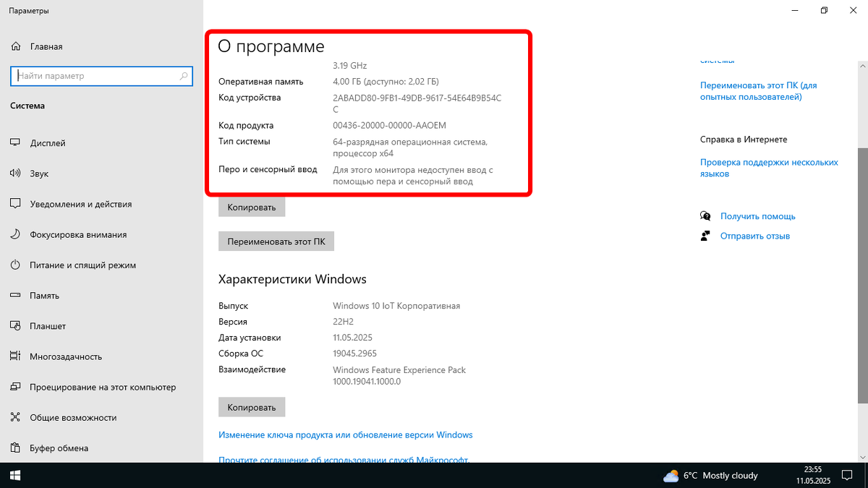Click the 19045.2965 OS build value
Image resolution: width=868 pixels, height=488 pixels.
pyautogui.click(x=355, y=354)
